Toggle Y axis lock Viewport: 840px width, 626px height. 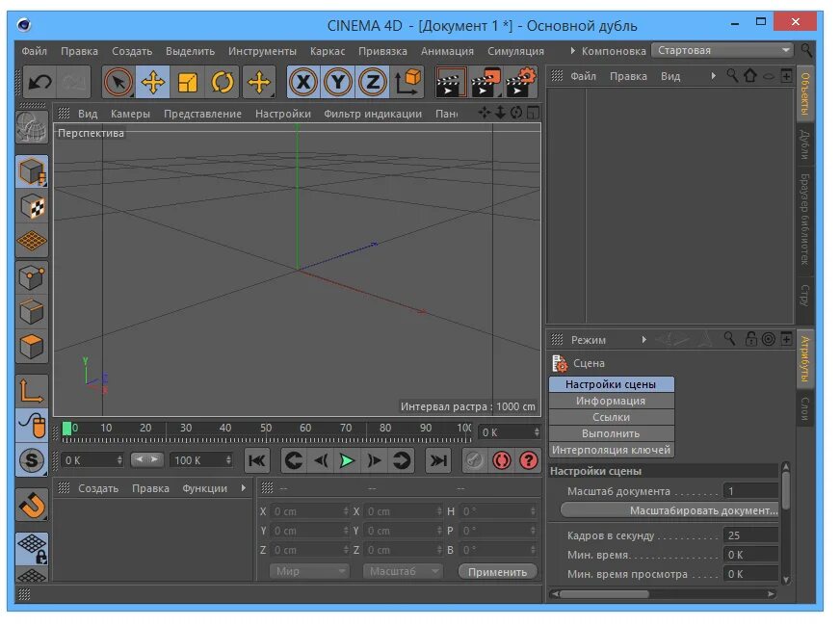338,82
